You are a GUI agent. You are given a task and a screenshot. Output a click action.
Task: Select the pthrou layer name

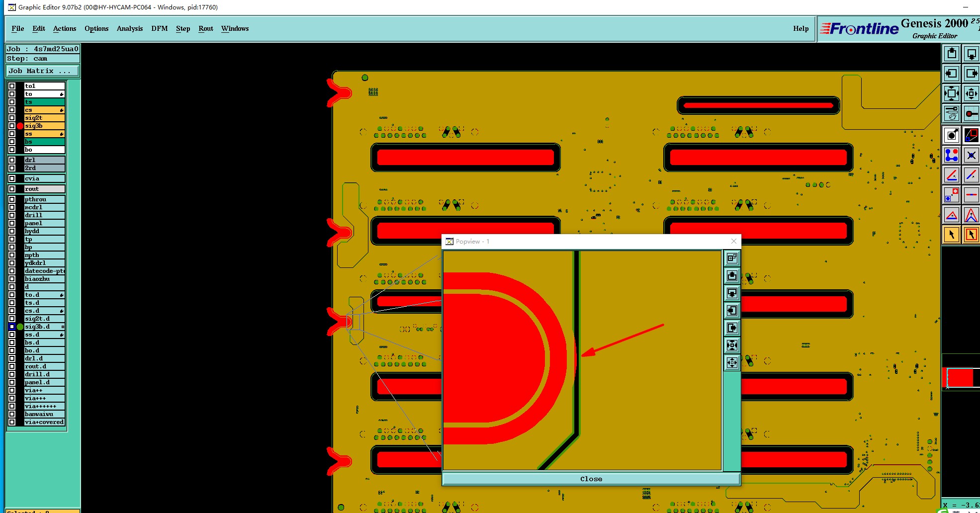[x=44, y=199]
